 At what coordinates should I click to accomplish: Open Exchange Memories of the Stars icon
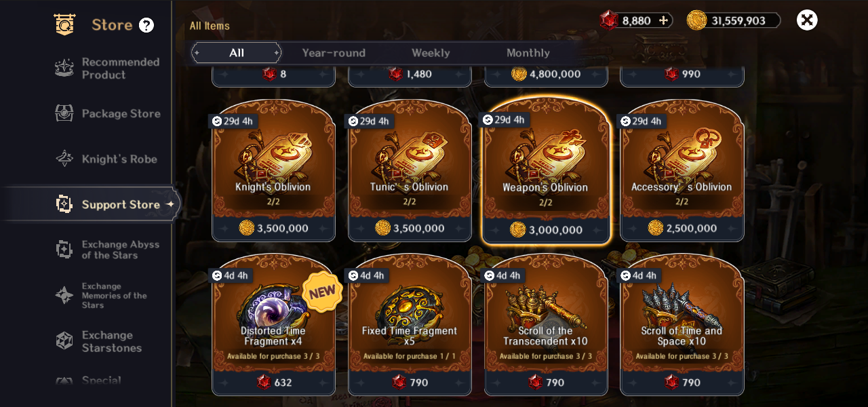[x=64, y=295]
